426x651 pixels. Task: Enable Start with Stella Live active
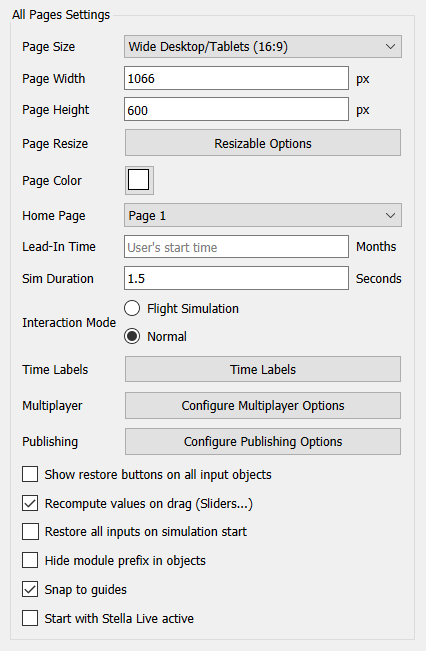click(30, 618)
